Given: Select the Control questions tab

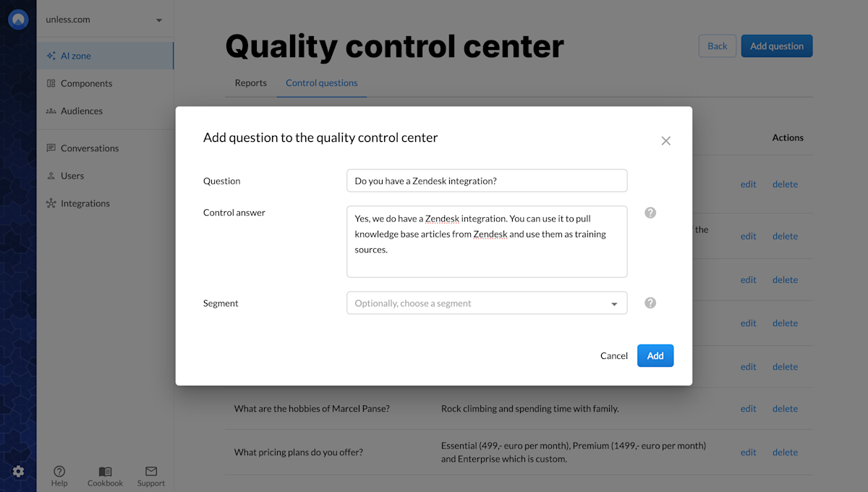Looking at the screenshot, I should [321, 82].
